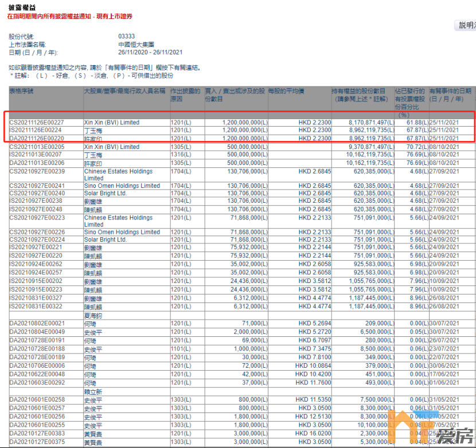Open date link in row DA20211126E00220
Screen dimensions: 476x448
[x=444, y=138]
